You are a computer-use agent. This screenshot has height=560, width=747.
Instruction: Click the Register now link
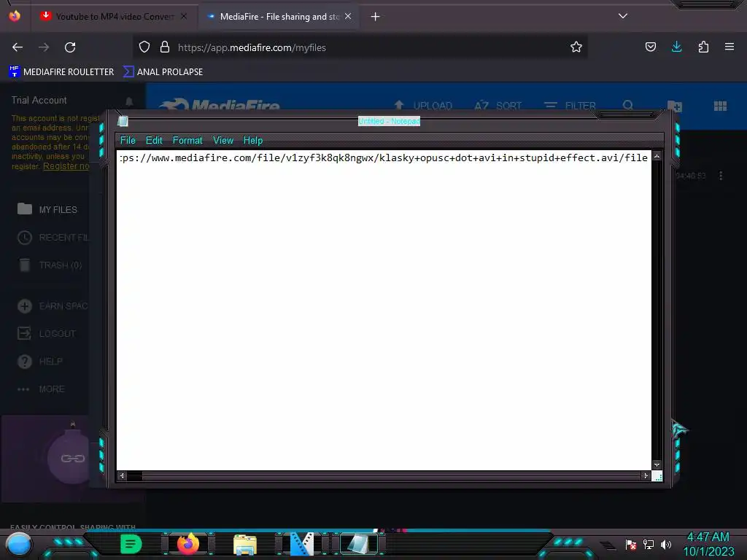point(66,166)
